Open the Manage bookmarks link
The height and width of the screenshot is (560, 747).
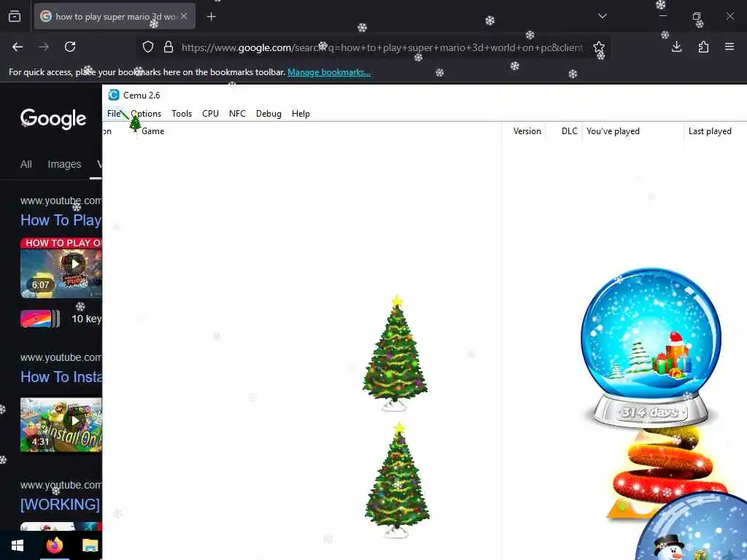[329, 72]
